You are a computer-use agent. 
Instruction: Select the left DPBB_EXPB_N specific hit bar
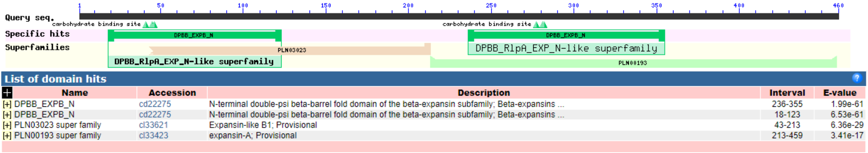point(195,35)
